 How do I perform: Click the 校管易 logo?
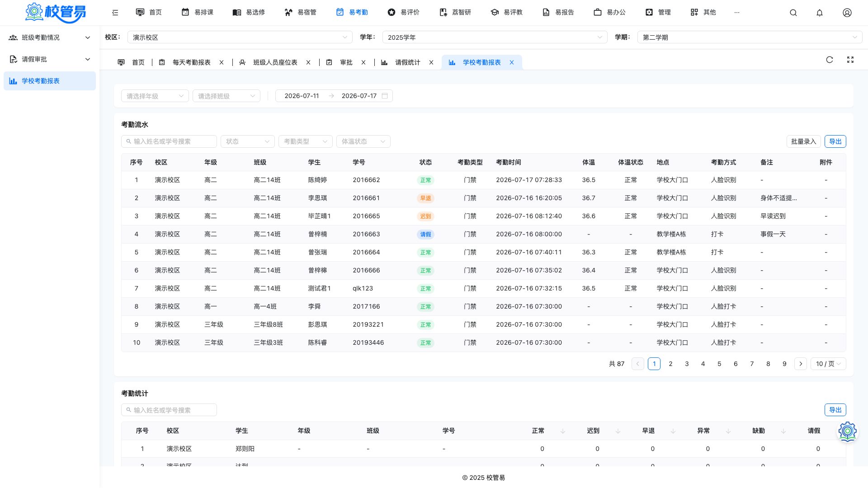coord(55,13)
